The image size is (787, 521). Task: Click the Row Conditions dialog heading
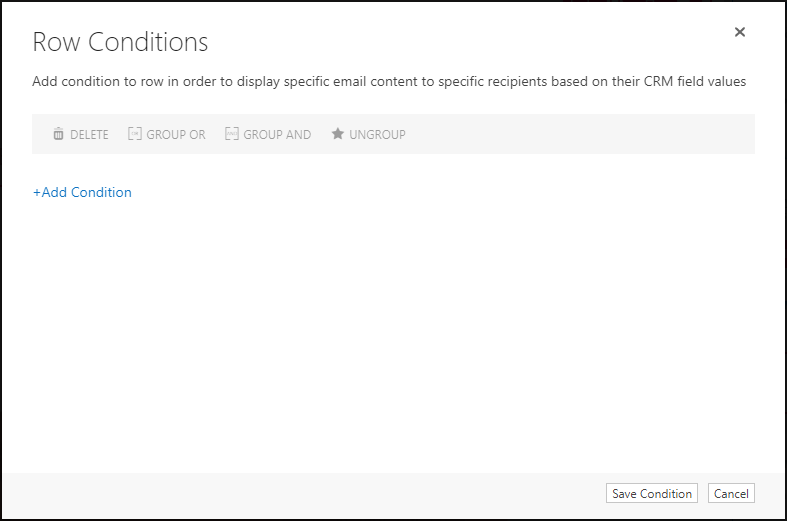pyautogui.click(x=120, y=42)
